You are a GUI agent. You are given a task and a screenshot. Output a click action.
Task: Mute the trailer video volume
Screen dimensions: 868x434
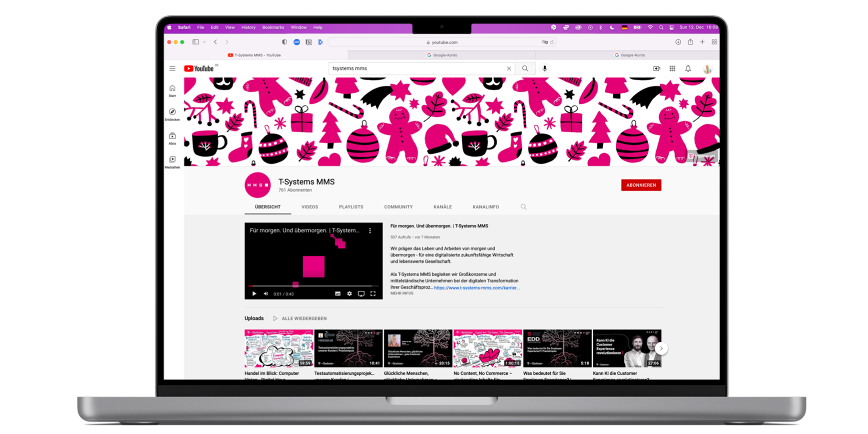pyautogui.click(x=266, y=294)
